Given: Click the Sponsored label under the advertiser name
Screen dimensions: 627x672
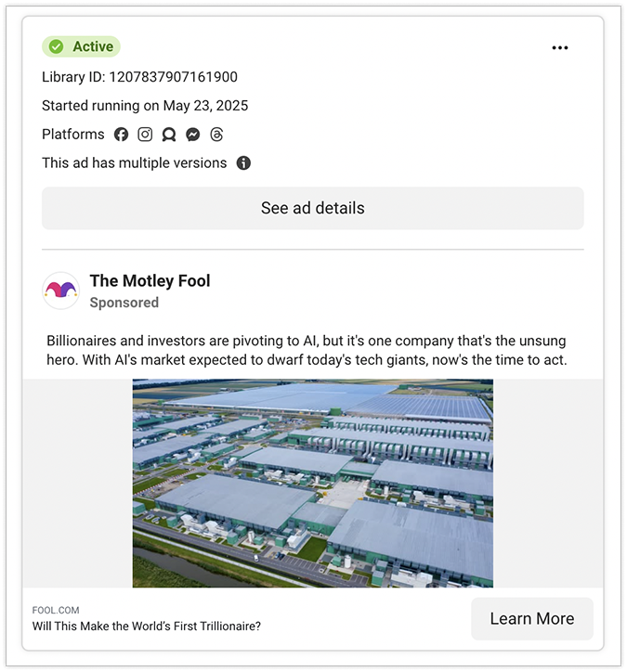Looking at the screenshot, I should (124, 303).
